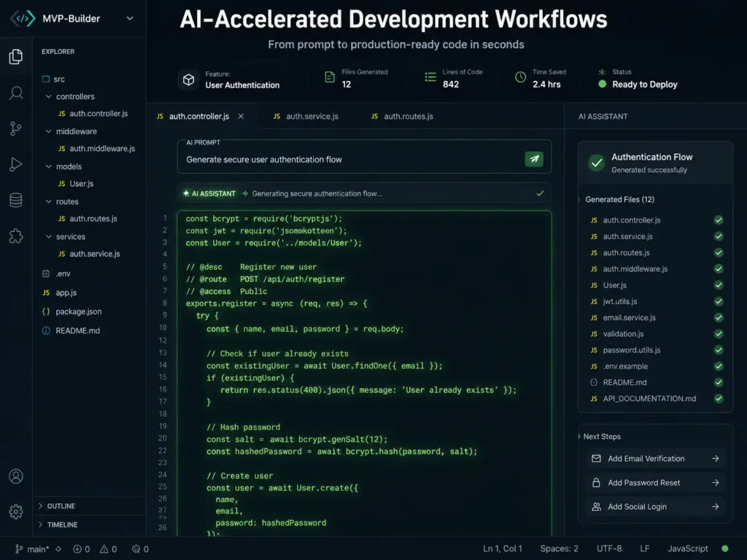Open the Explorer files icon in activity bar
The image size is (747, 560).
point(16,57)
